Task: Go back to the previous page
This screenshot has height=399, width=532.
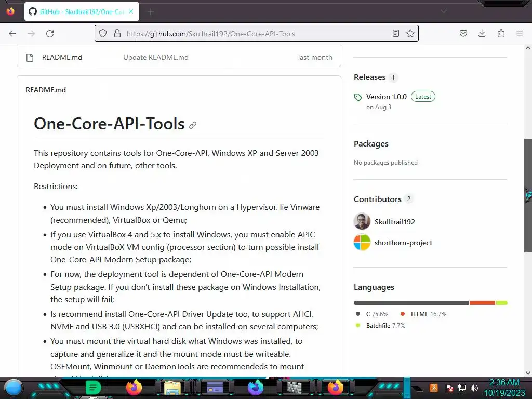Action: pyautogui.click(x=12, y=34)
